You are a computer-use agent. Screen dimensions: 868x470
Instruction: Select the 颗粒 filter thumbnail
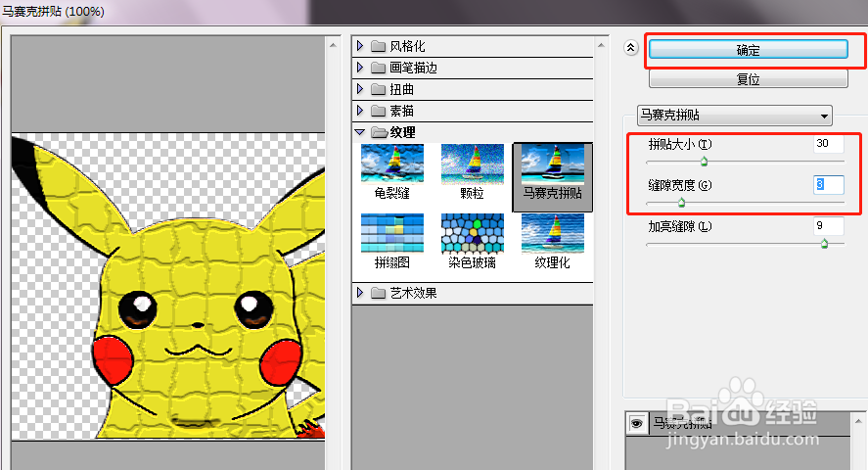tap(473, 172)
